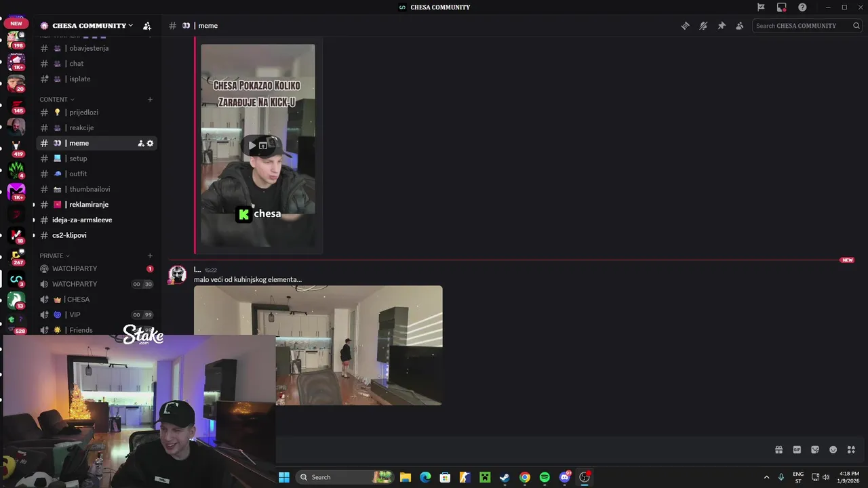Show pinned messages
Screen dimensions: 868x488
coord(722,26)
